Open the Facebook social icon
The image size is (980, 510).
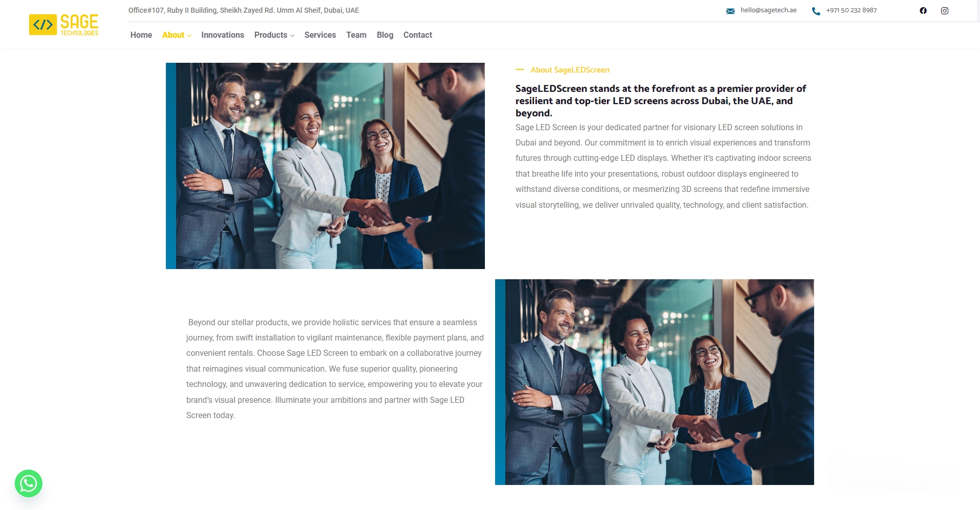tap(923, 11)
